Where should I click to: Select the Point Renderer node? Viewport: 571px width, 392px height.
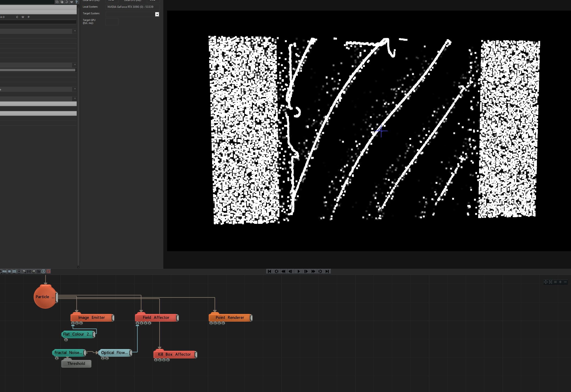click(230, 317)
